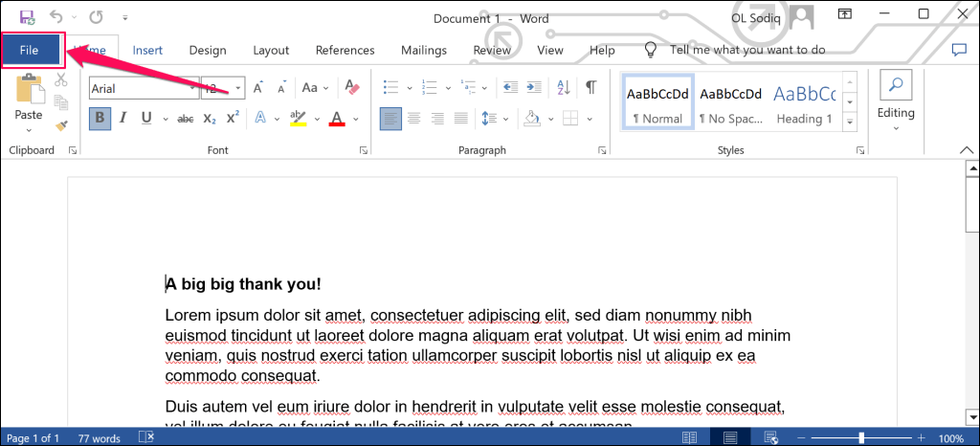The image size is (980, 446).
Task: Click the Multilevel List icon
Action: [x=468, y=87]
